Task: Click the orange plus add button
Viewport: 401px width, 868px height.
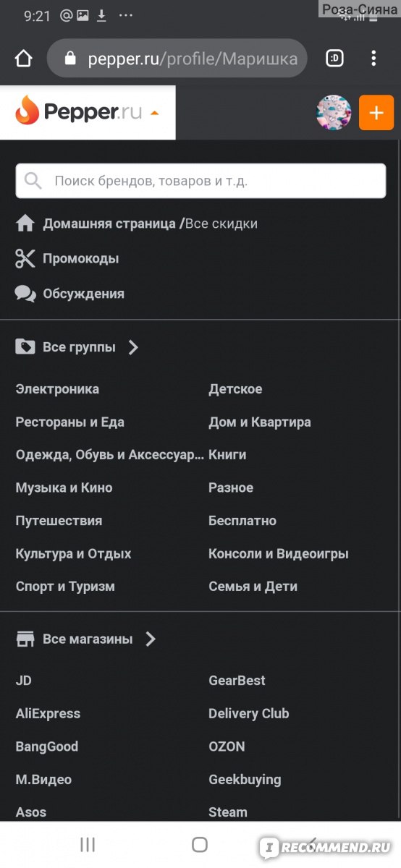Action: 376,113
